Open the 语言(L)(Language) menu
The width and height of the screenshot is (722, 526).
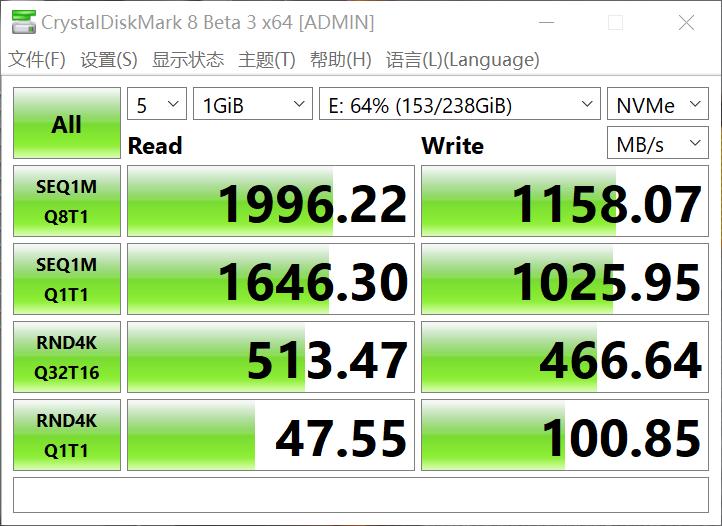tap(463, 59)
